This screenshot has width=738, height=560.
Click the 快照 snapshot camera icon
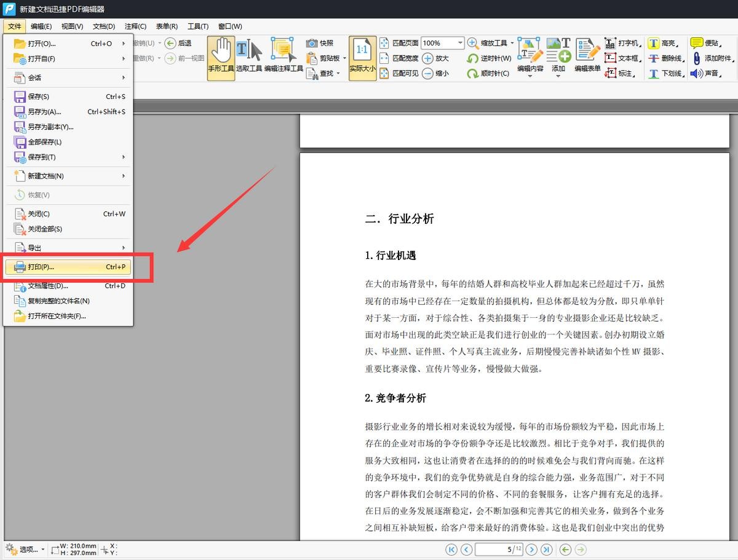pos(312,43)
